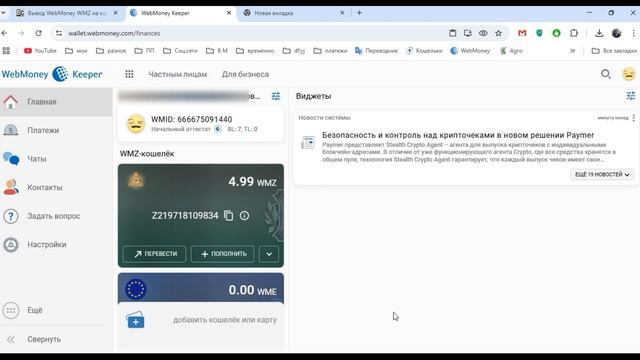
Task: Bookmark this page with star icon
Action: click(498, 33)
